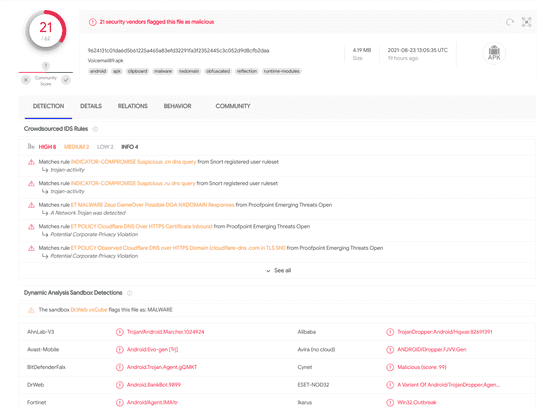The image size is (540, 410).
Task: Open the BEHAVIOR tab
Action: (x=177, y=106)
